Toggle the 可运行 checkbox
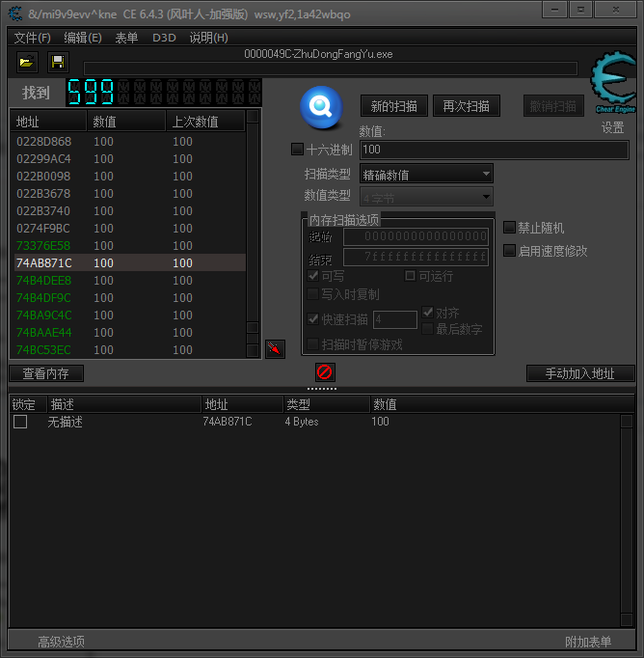The width and height of the screenshot is (644, 658). [x=410, y=275]
